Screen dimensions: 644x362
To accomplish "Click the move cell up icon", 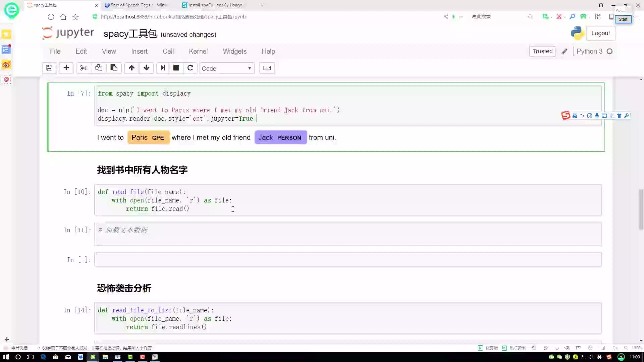I will pyautogui.click(x=131, y=68).
